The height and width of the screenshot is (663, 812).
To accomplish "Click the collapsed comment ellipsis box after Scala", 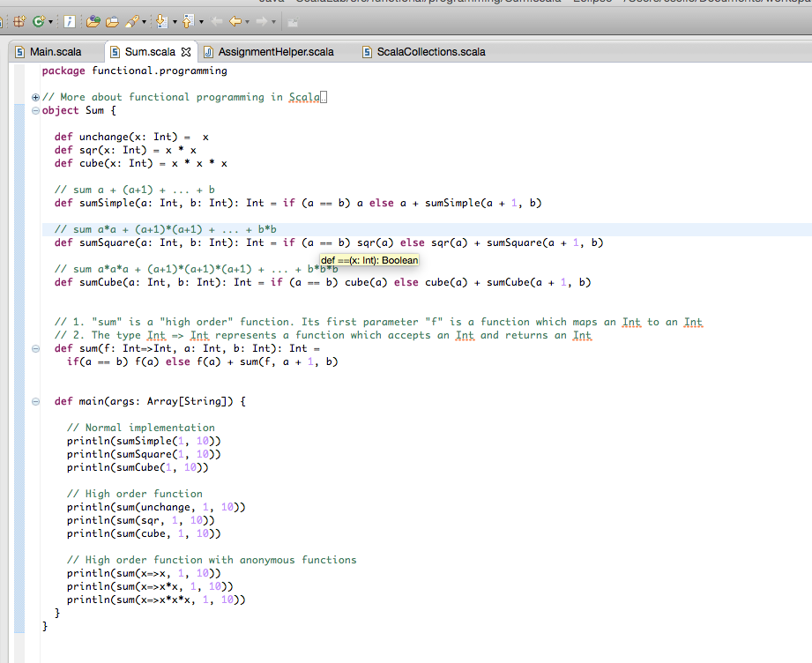I will [324, 97].
